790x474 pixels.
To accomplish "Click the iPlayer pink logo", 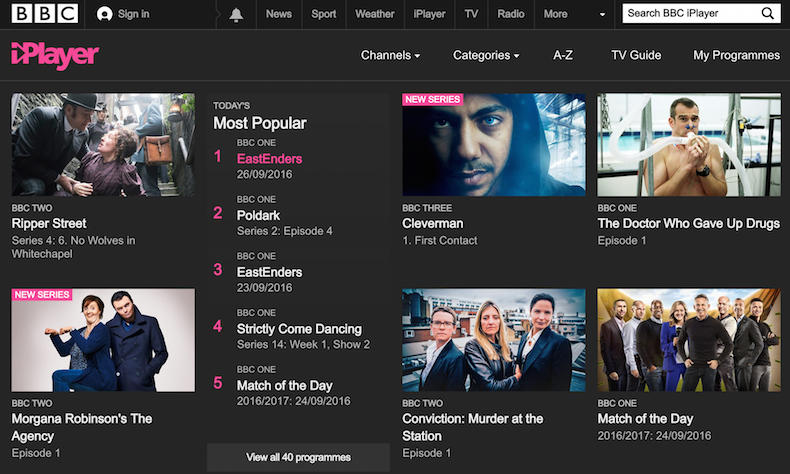I will click(x=55, y=55).
